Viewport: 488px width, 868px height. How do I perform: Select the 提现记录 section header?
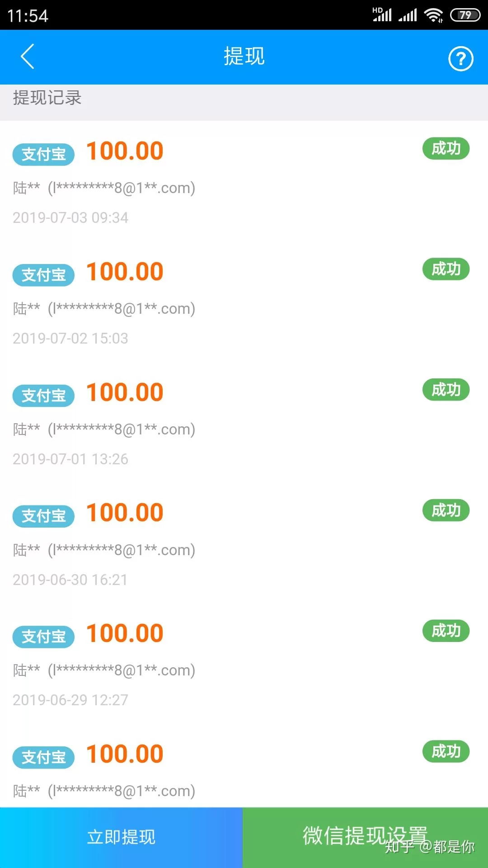click(47, 98)
